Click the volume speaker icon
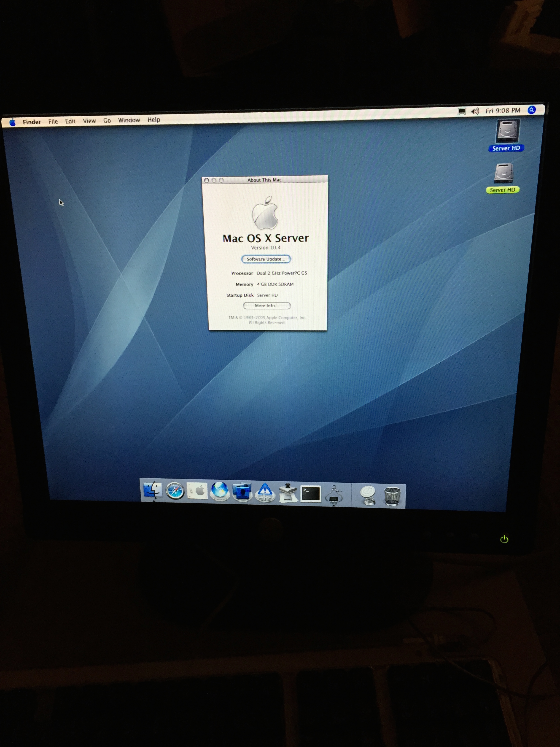Image resolution: width=560 pixels, height=747 pixels. coord(475,111)
